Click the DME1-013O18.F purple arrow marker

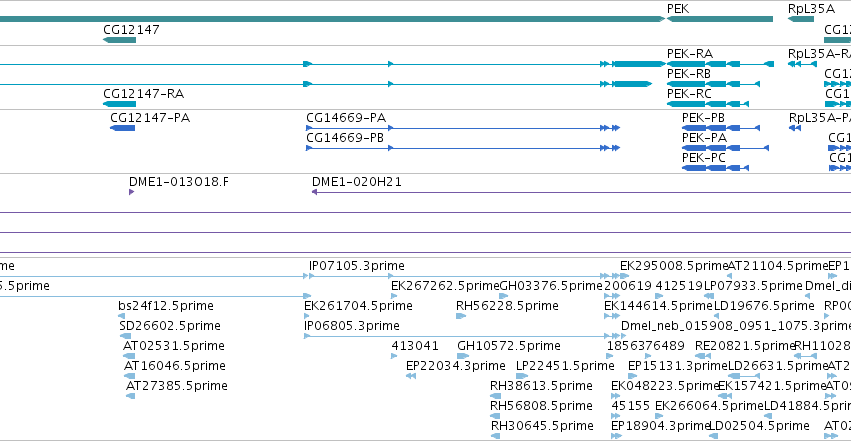(x=131, y=192)
